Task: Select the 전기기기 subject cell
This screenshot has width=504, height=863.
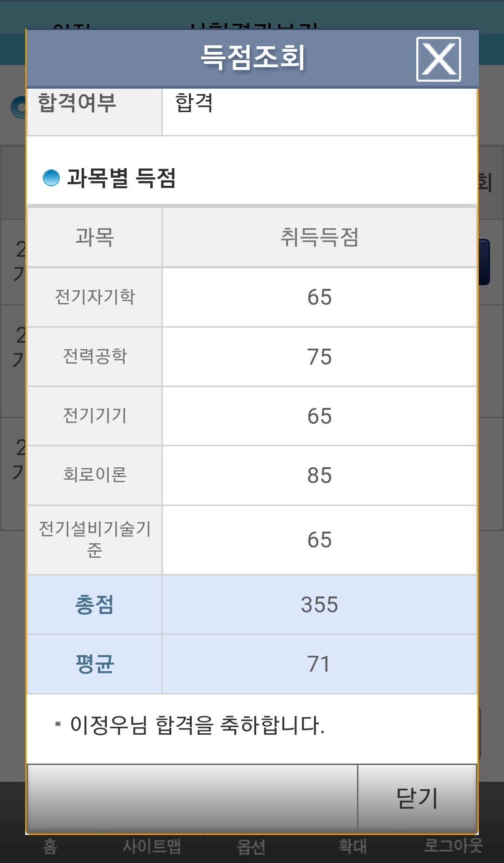Action: coord(95,415)
